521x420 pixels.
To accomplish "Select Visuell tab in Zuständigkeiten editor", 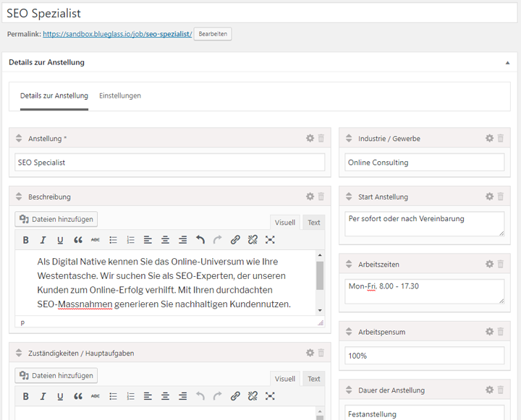I will pyautogui.click(x=285, y=379).
